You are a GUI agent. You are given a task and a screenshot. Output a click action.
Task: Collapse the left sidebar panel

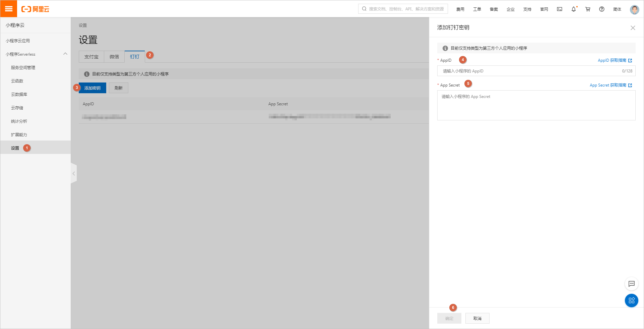pyautogui.click(x=74, y=173)
